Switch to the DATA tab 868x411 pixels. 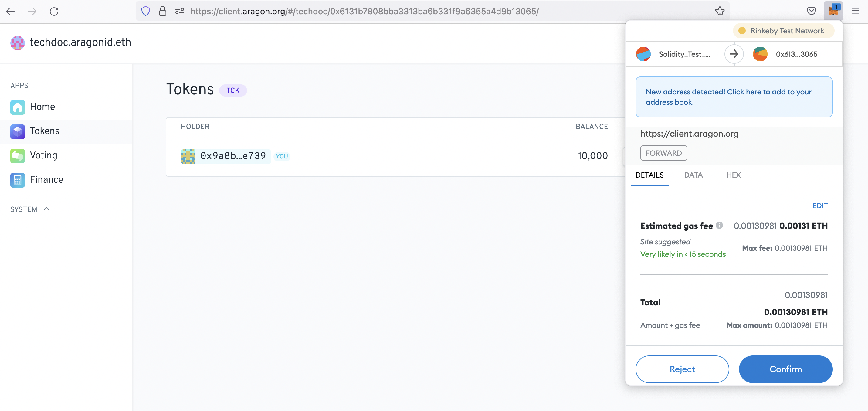693,175
